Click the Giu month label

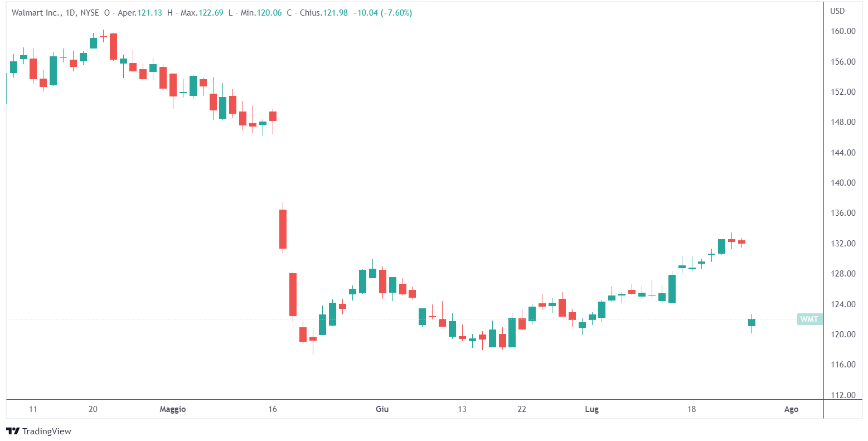[382, 409]
